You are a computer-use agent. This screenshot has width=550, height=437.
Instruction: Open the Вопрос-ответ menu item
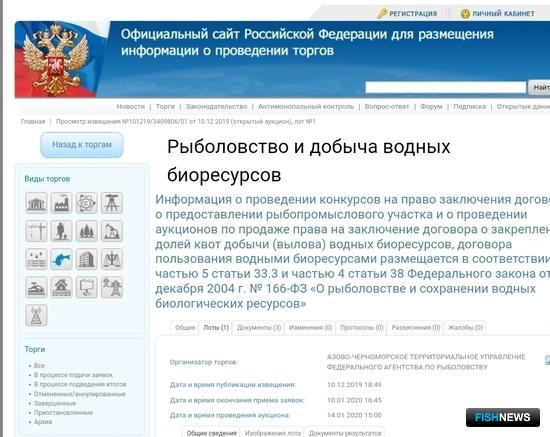387,106
